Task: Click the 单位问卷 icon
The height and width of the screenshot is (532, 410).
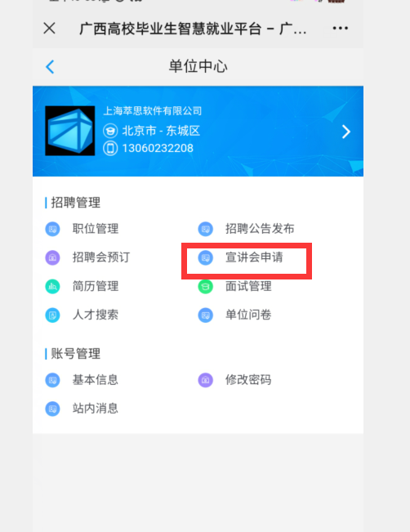Action: (206, 315)
